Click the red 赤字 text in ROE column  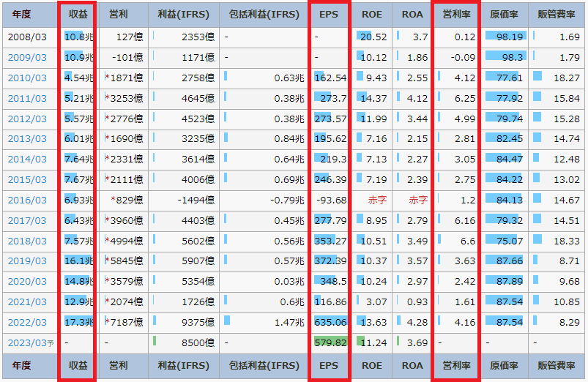pos(376,200)
